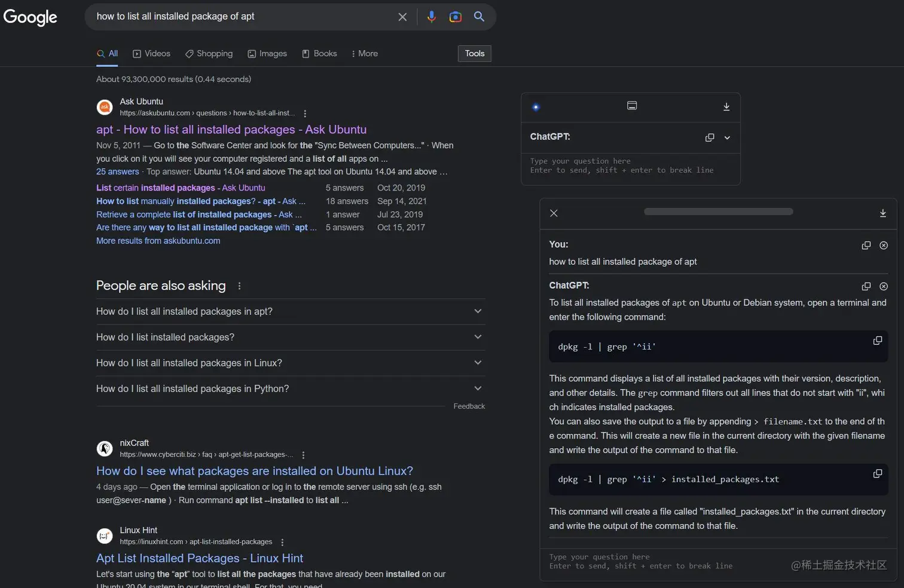
Task: Clear the search query with X icon
Action: (x=402, y=17)
